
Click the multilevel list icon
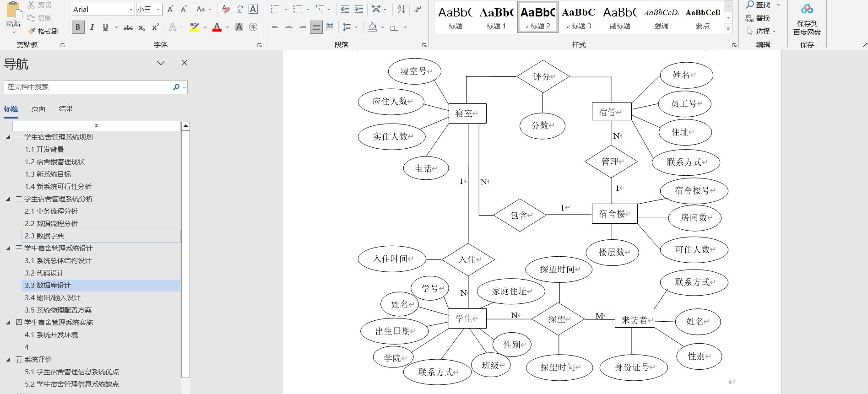point(320,9)
